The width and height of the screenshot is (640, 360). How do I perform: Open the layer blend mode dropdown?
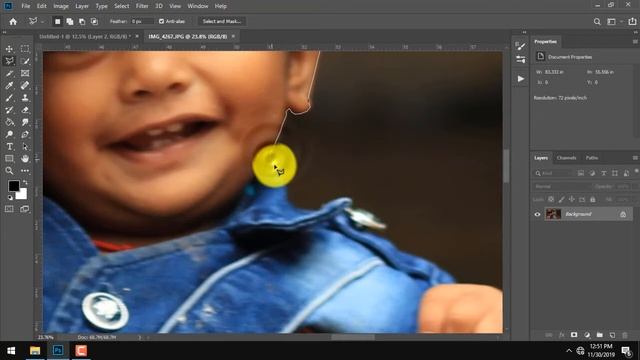tap(561, 187)
